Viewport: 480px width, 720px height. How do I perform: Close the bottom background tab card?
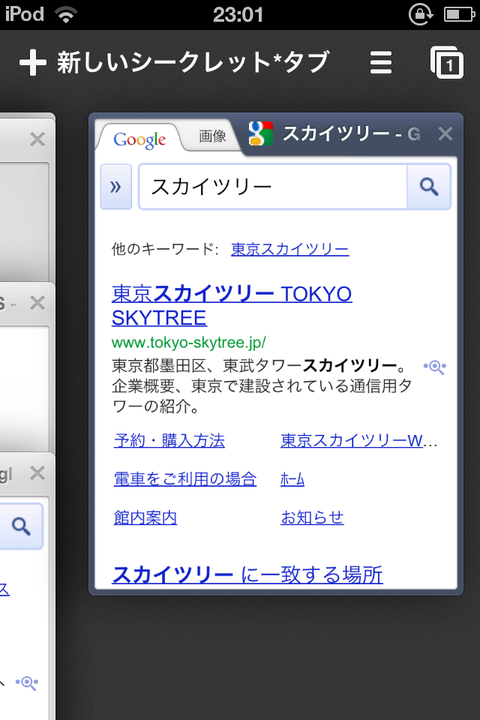(37, 473)
